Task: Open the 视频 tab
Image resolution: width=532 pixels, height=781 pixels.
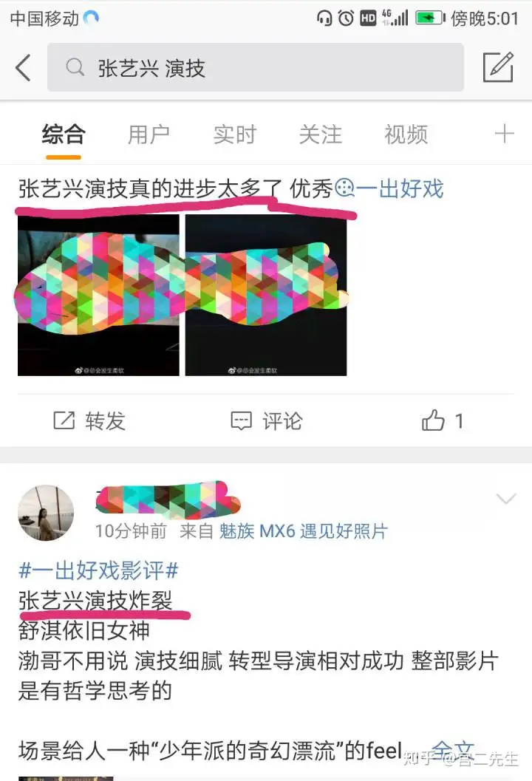Action: (406, 134)
